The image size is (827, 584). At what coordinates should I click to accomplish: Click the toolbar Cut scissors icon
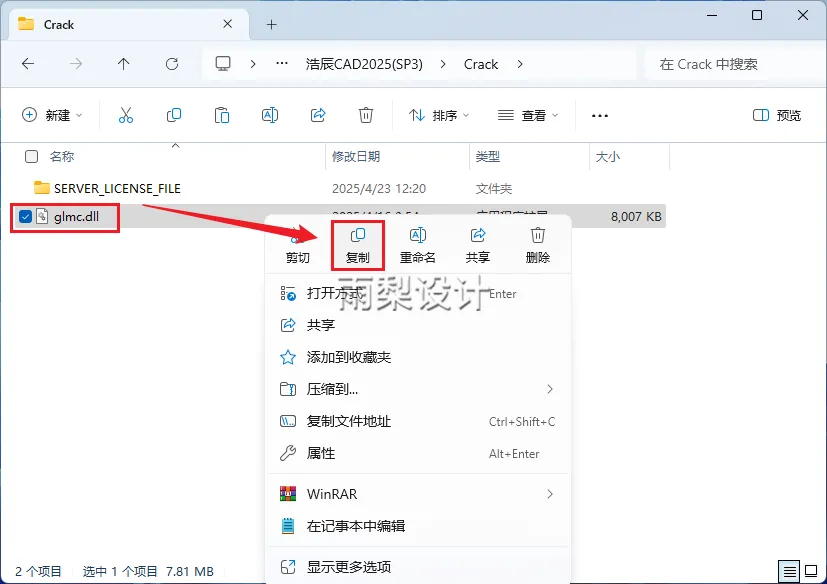[x=126, y=115]
